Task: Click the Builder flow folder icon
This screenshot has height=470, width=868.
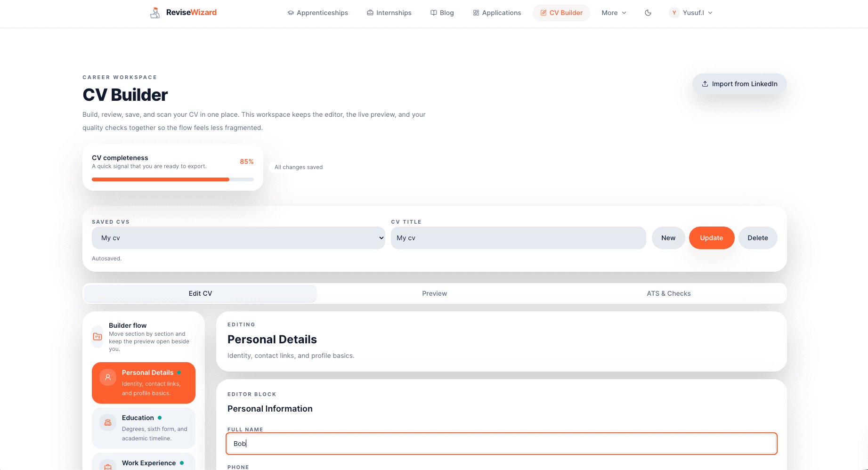Action: [97, 337]
